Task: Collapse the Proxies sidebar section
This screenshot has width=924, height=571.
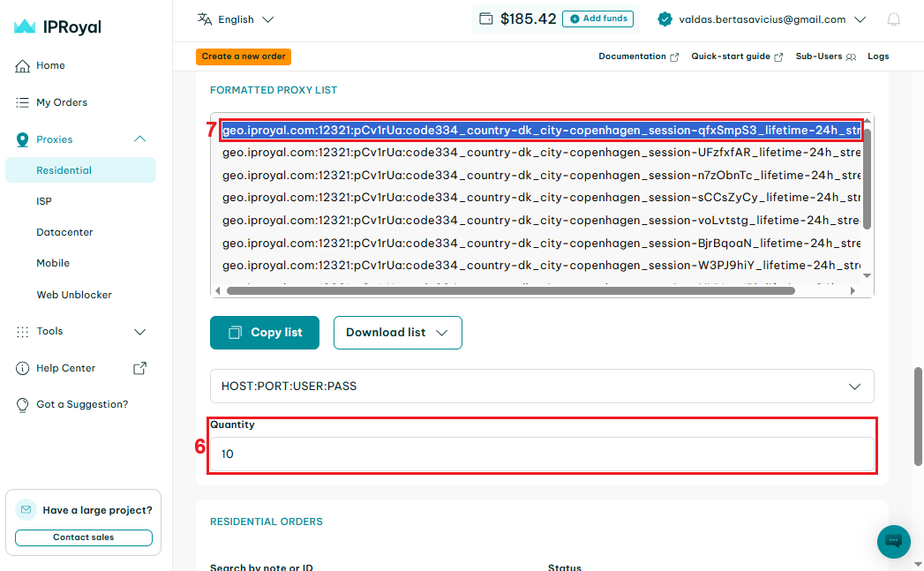Action: click(x=139, y=139)
